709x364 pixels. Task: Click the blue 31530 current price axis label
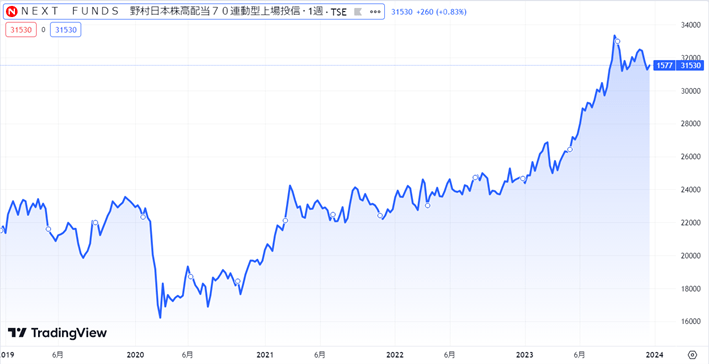691,66
